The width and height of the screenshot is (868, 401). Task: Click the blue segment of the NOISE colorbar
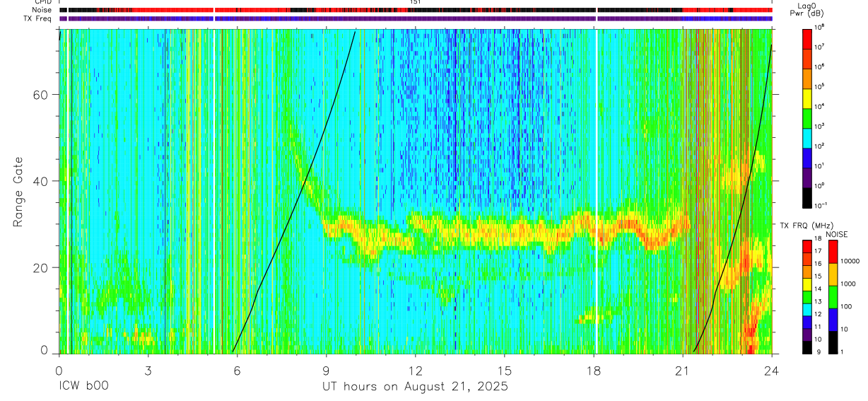834,319
